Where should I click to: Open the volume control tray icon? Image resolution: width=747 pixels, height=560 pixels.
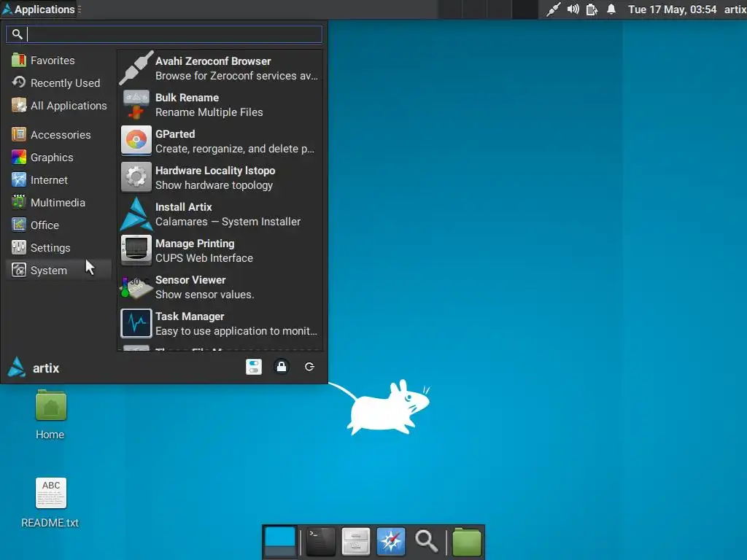coord(573,9)
